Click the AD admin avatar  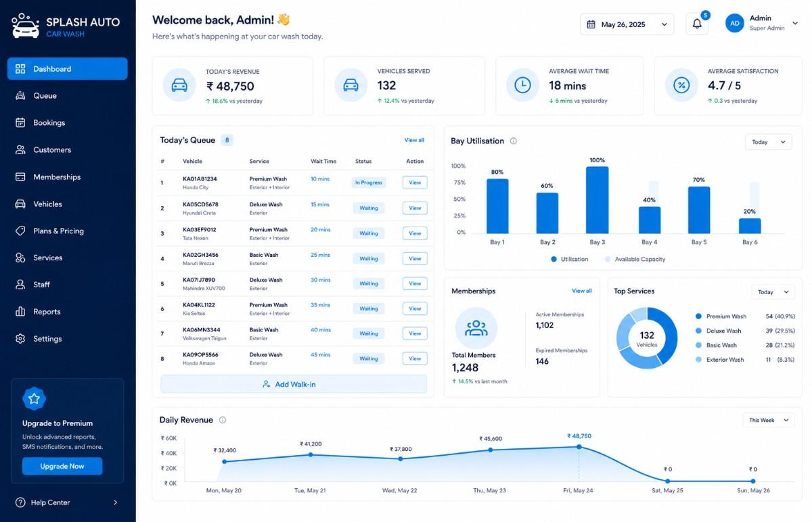click(x=735, y=24)
